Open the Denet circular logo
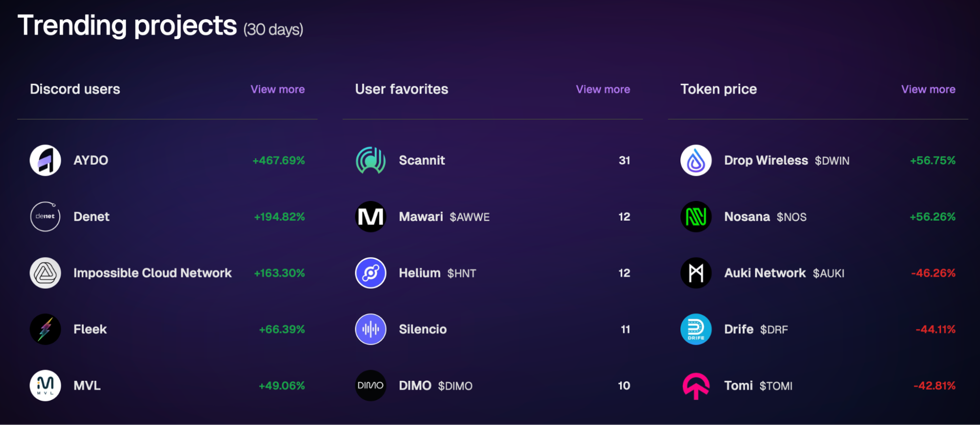The height and width of the screenshot is (425, 980). tap(45, 217)
